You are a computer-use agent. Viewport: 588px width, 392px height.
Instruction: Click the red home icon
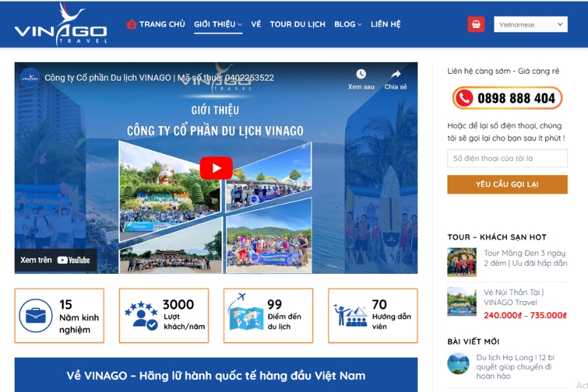tap(131, 24)
